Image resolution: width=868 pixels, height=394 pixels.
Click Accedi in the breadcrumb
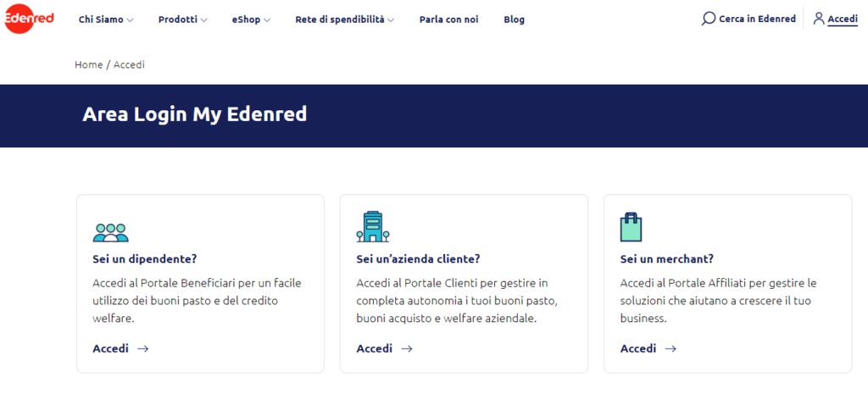pyautogui.click(x=129, y=64)
